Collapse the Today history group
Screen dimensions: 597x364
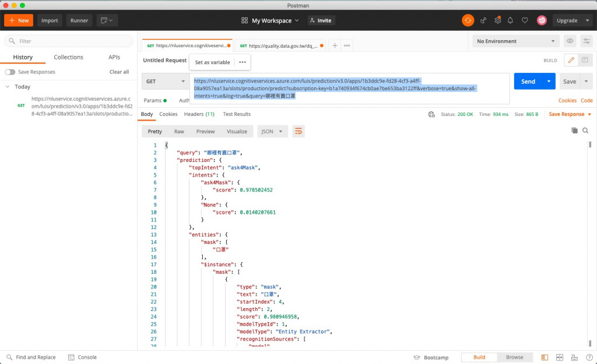[x=8, y=86]
